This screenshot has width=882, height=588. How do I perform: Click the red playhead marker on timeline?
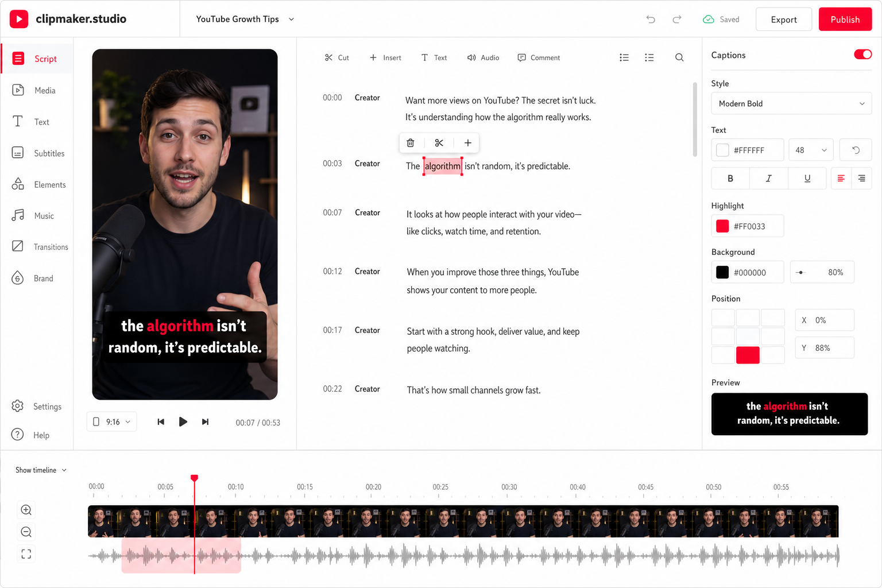click(195, 478)
